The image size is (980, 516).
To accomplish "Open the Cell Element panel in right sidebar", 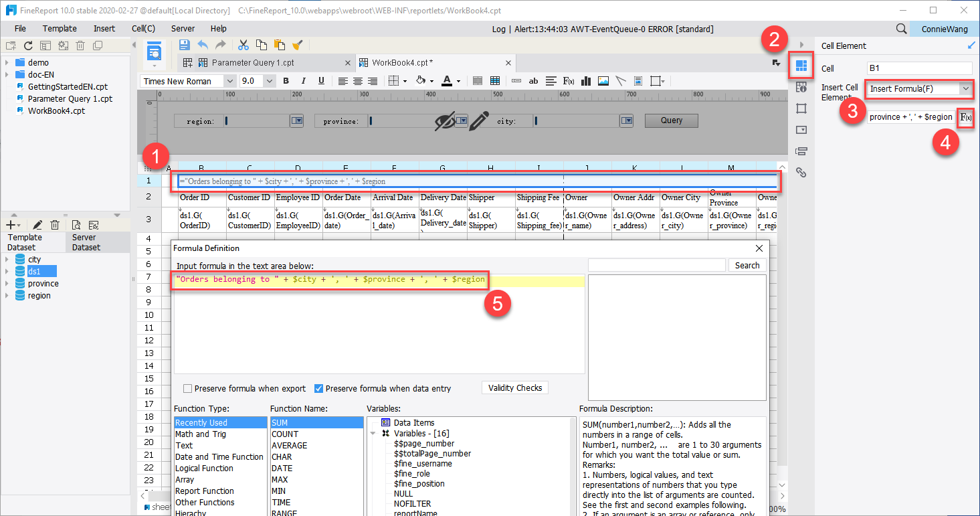I will click(800, 66).
